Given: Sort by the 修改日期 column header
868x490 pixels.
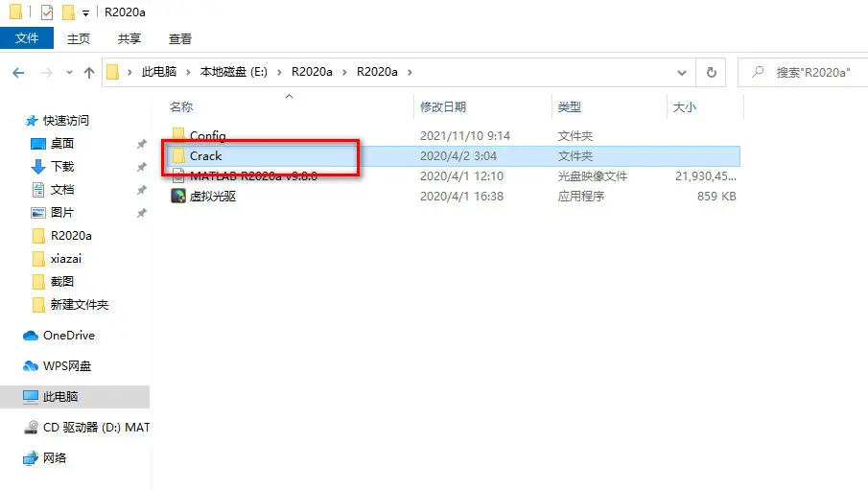Looking at the screenshot, I should 443,106.
